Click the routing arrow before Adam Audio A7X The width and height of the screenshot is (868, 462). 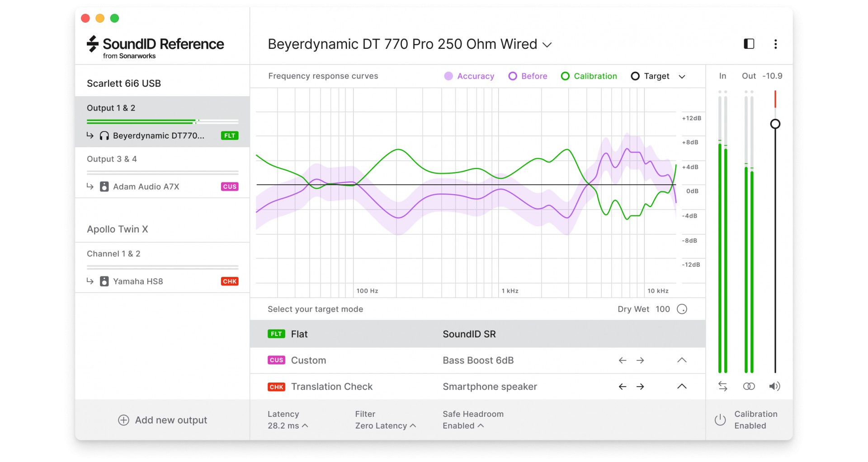click(90, 187)
